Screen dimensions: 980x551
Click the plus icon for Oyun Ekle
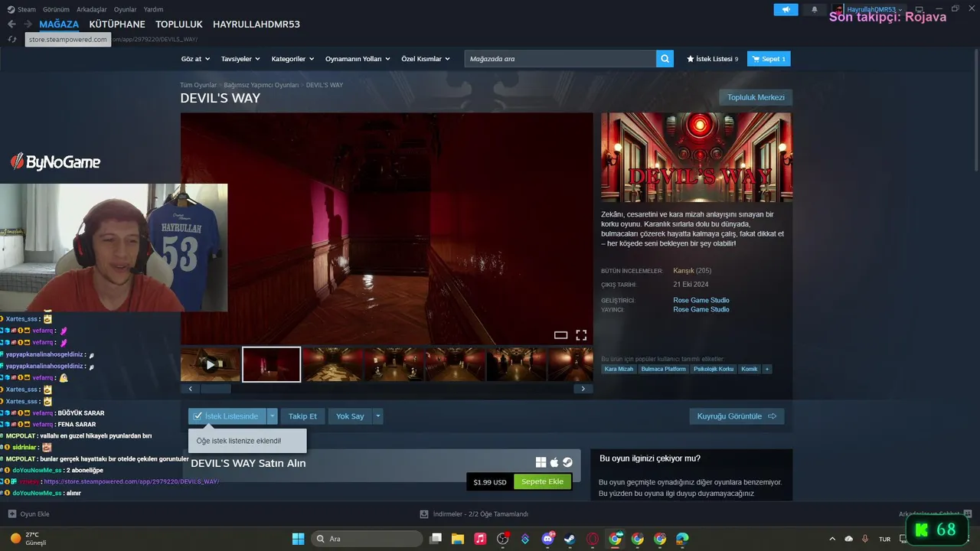click(x=11, y=514)
